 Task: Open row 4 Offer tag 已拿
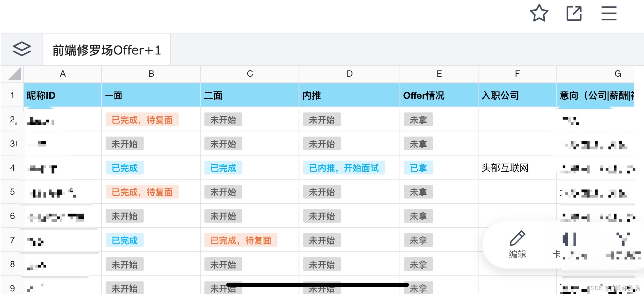[x=418, y=168]
